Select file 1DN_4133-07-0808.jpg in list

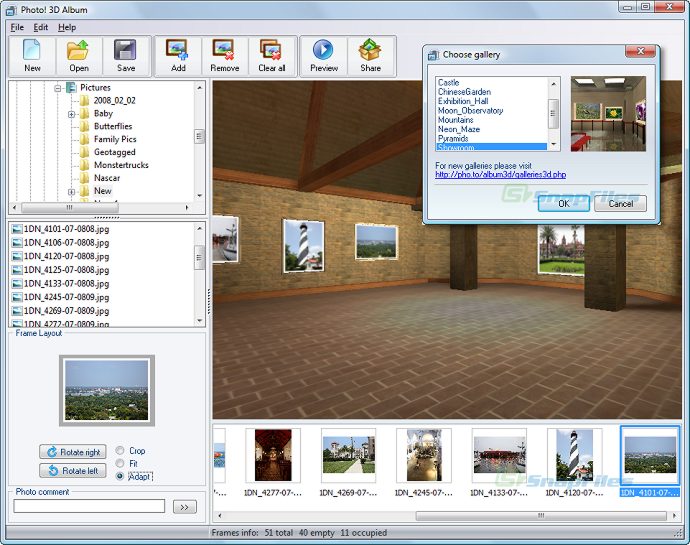click(x=60, y=284)
